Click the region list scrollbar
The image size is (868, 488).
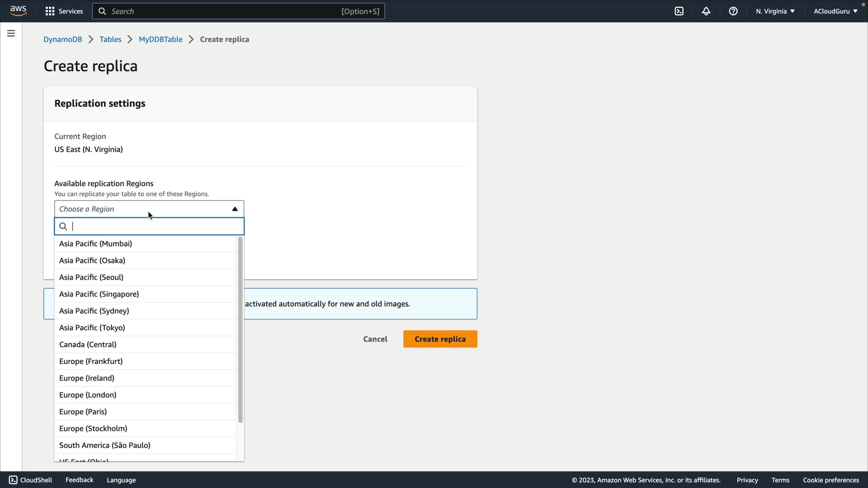240,330
